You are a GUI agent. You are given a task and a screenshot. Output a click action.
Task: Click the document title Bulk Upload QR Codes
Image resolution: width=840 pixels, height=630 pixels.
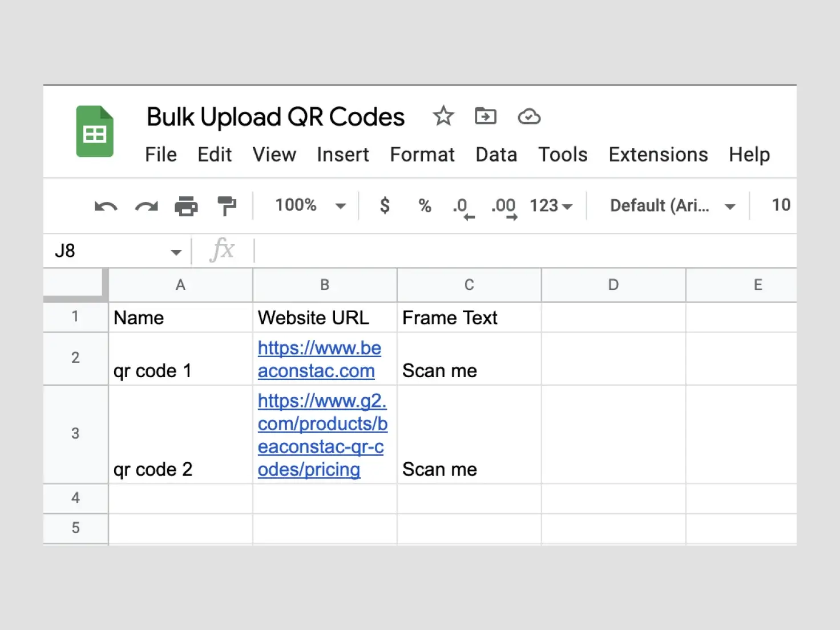pyautogui.click(x=276, y=117)
